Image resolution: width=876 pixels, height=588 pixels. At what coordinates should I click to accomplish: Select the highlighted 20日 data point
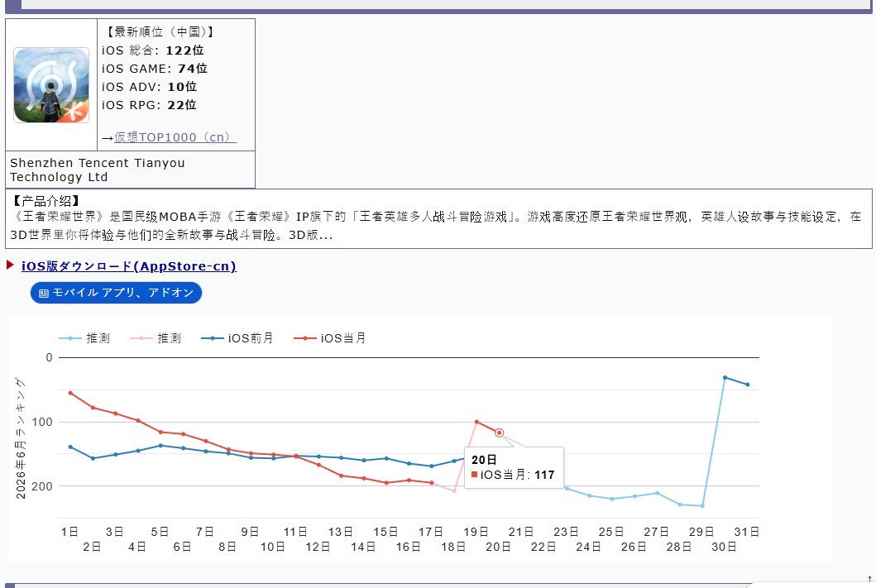499,433
